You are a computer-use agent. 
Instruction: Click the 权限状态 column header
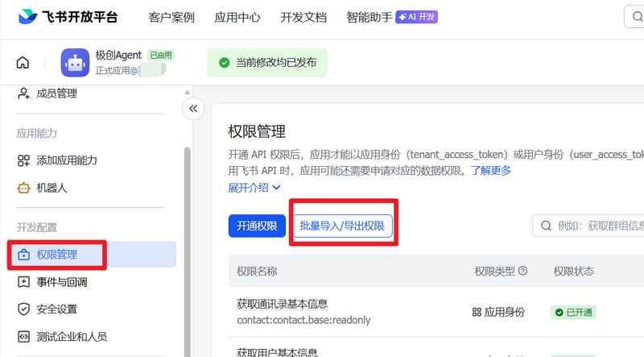pos(574,271)
